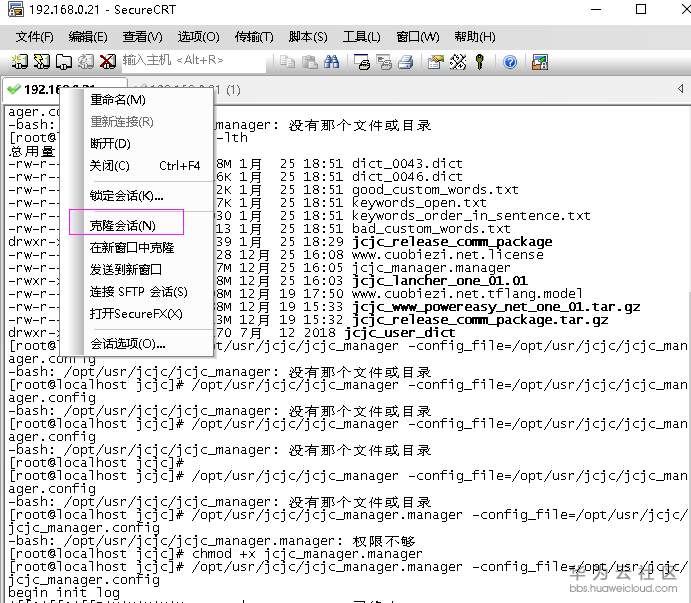Click the SecureCRT title bar app icon
691x603 pixels.
coord(16,9)
